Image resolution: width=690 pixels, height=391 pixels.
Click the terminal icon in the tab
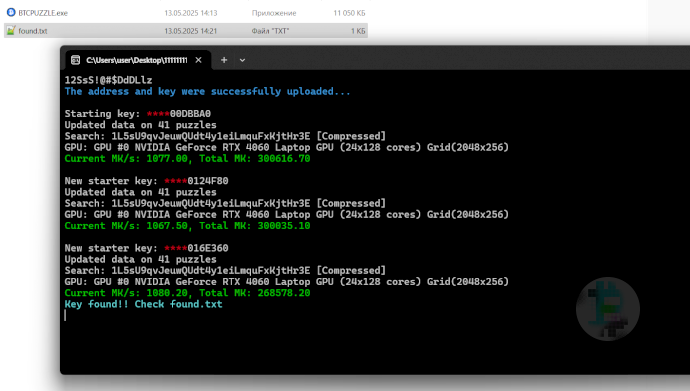tap(76, 60)
